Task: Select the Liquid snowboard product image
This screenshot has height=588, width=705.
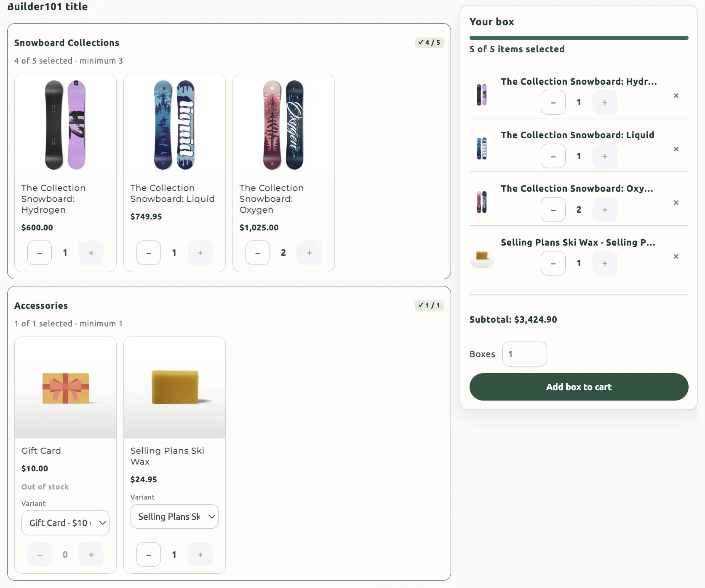Action: pos(174,125)
